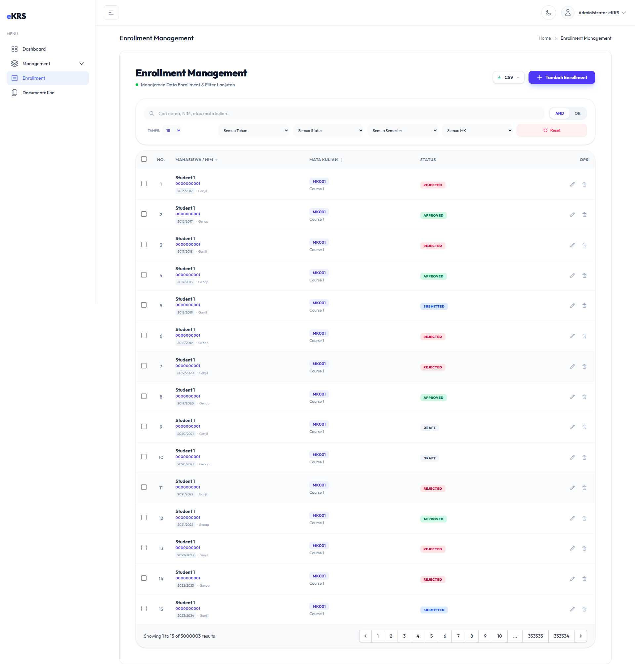The height and width of the screenshot is (672, 635).
Task: Reset all filters
Action: click(551, 130)
